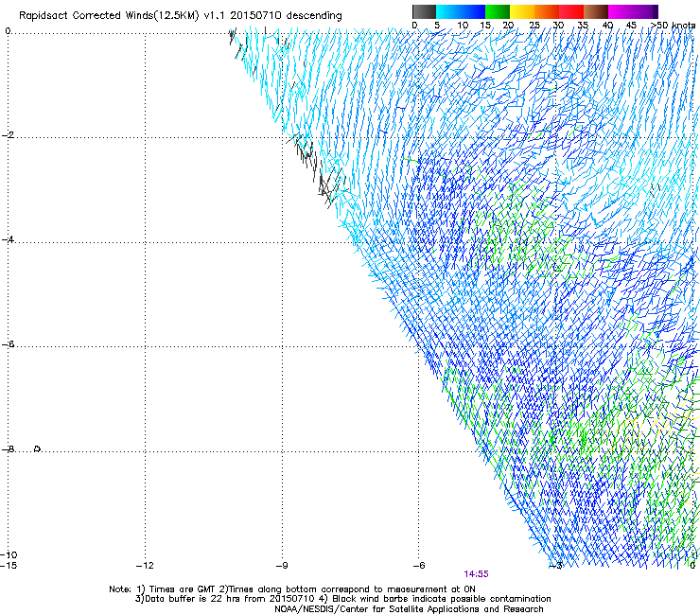Viewport: 700px width, 615px height.
Task: Click the '-8' latitude axis label
Action: pyautogui.click(x=8, y=448)
